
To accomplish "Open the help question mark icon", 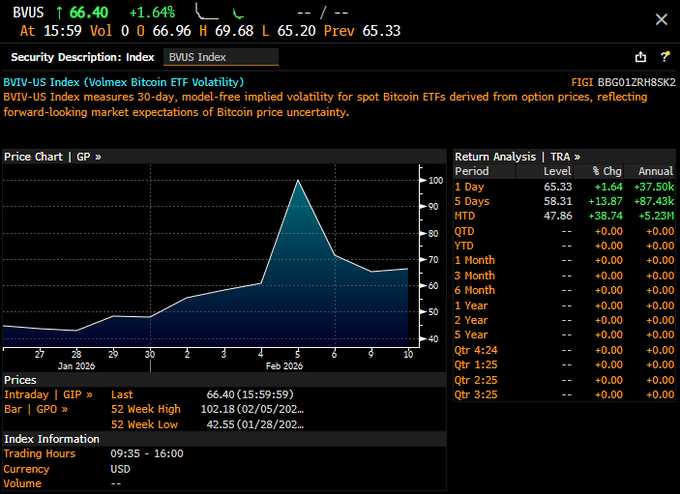I will coord(664,57).
